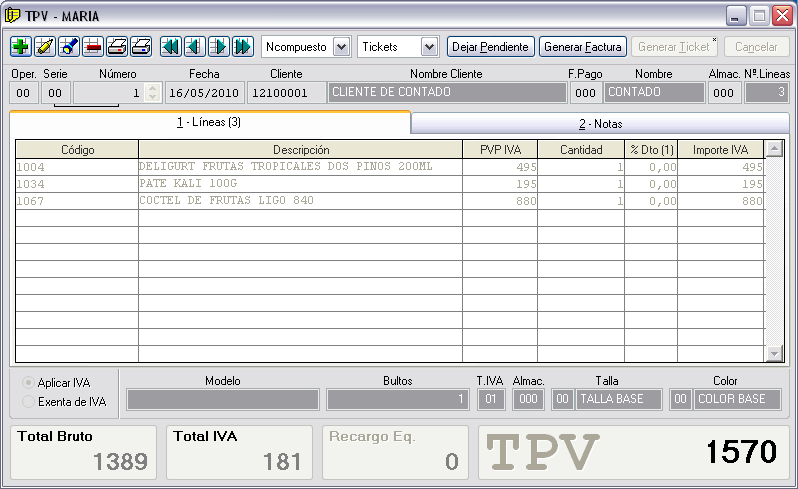The image size is (798, 489).
Task: Click the Dejar Pendiente button
Action: click(x=490, y=47)
